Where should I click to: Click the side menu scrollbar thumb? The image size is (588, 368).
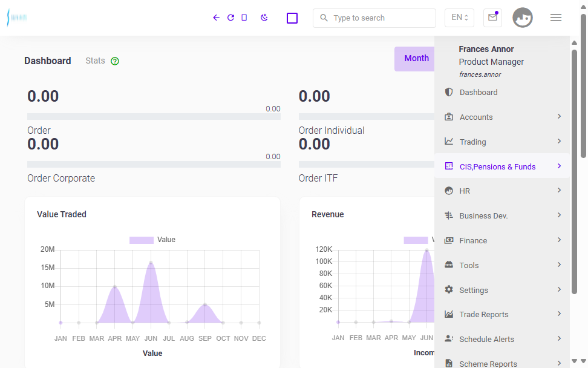point(574,171)
